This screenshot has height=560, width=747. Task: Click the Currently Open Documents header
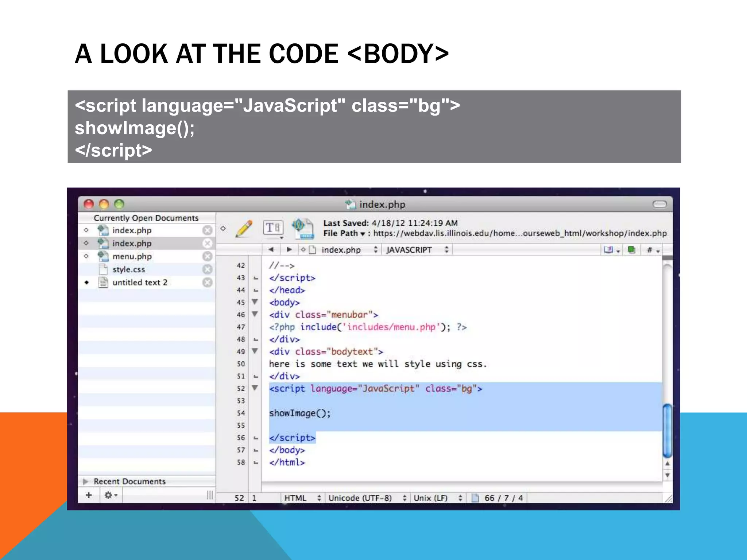click(146, 218)
